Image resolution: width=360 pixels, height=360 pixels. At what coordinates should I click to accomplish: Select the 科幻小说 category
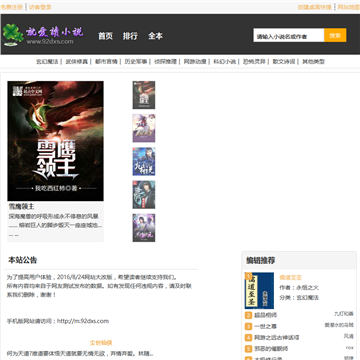(x=225, y=61)
